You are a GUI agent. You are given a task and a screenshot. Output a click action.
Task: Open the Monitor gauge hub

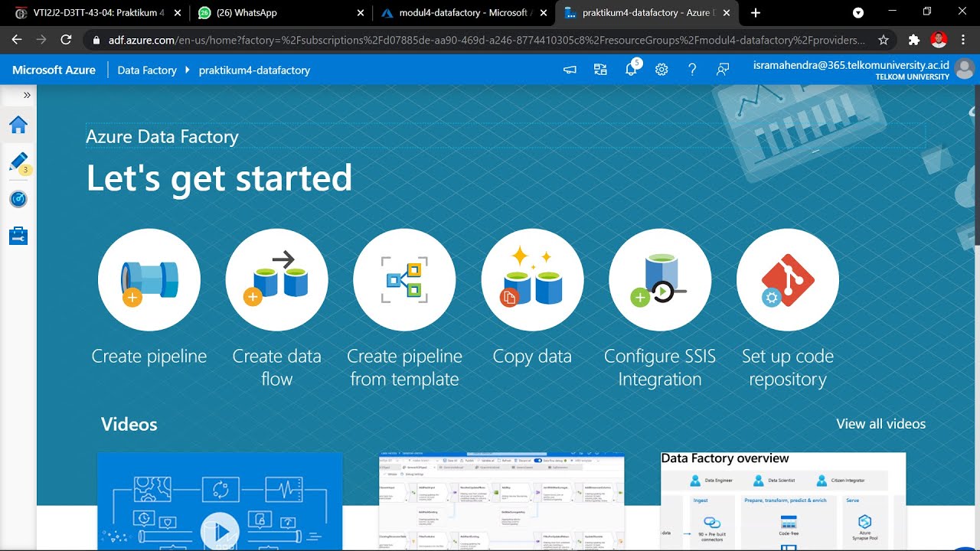18,199
